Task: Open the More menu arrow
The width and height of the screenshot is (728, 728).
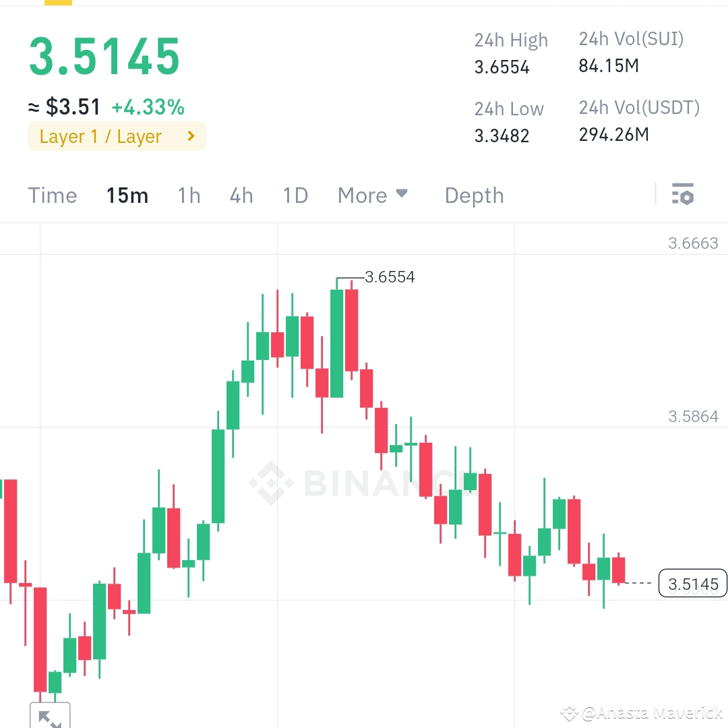Action: pos(402,195)
